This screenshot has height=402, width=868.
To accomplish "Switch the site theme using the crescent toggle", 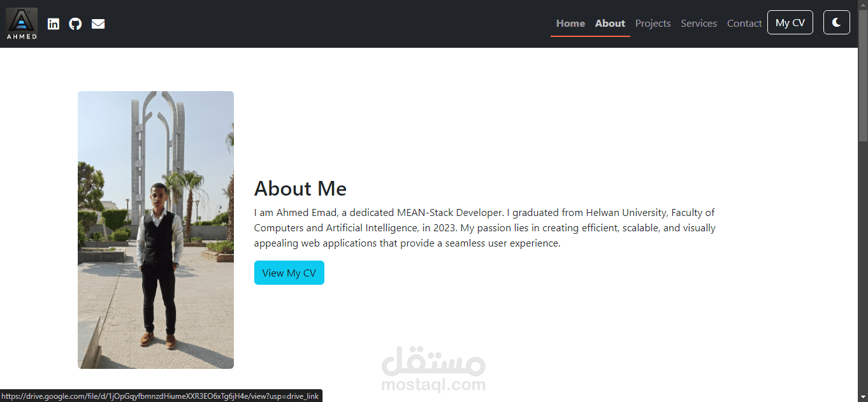I will 836,22.
